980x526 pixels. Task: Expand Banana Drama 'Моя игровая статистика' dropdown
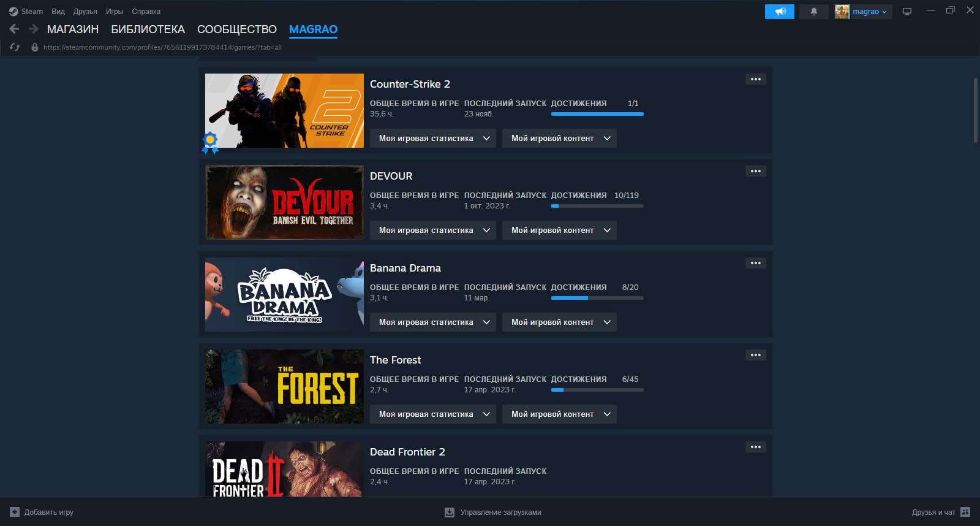(x=433, y=322)
